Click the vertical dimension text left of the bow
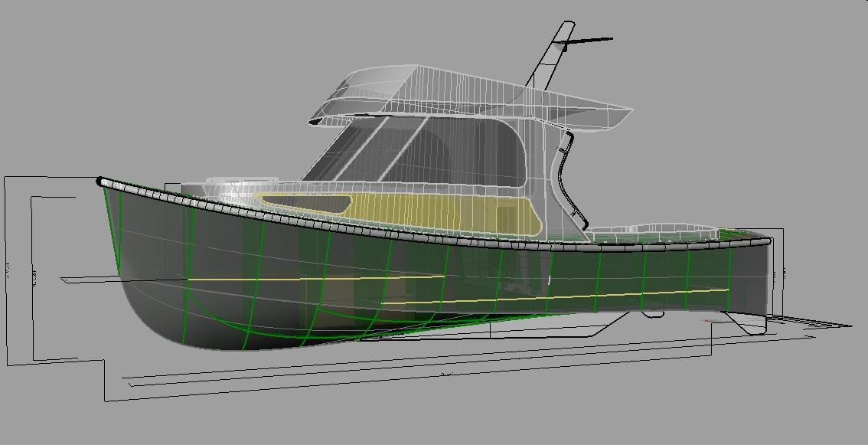 click(8, 270)
